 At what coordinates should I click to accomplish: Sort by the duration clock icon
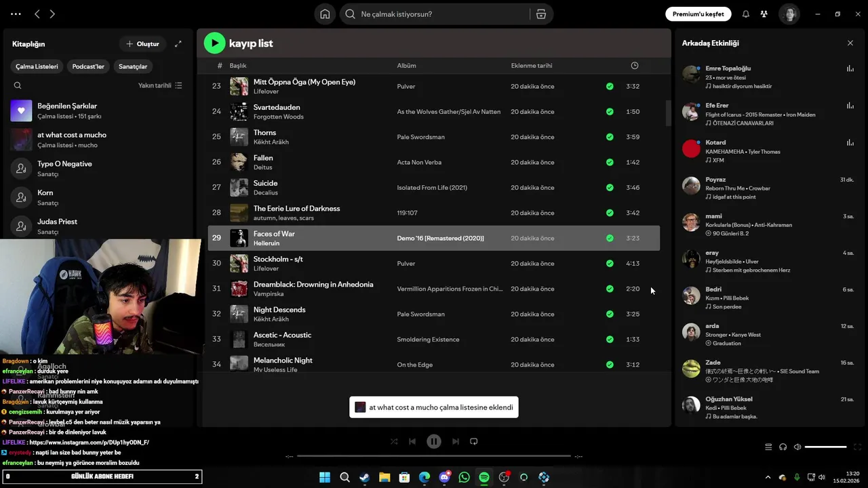635,66
